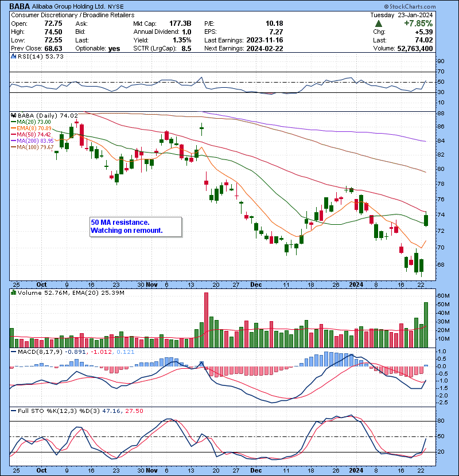The width and height of the screenshot is (459, 476).
Task: Click the MACD signal value -1.012
Action: tap(101, 352)
